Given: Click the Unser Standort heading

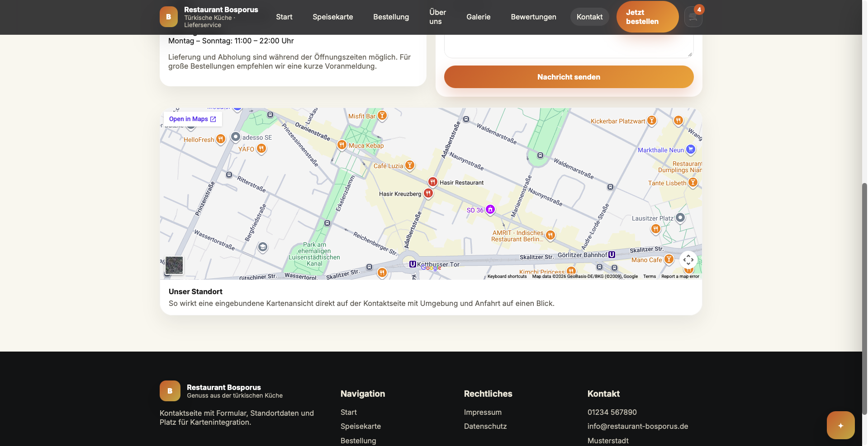Looking at the screenshot, I should (x=195, y=291).
